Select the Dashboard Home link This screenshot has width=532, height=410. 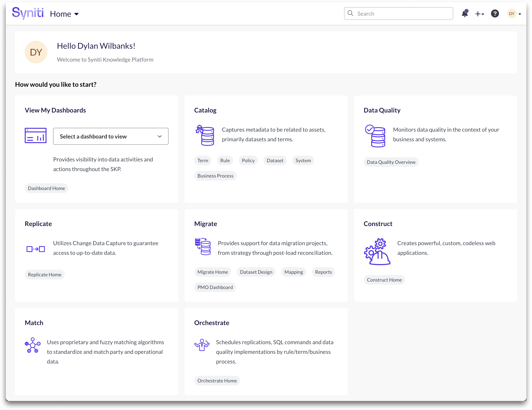pyautogui.click(x=46, y=188)
